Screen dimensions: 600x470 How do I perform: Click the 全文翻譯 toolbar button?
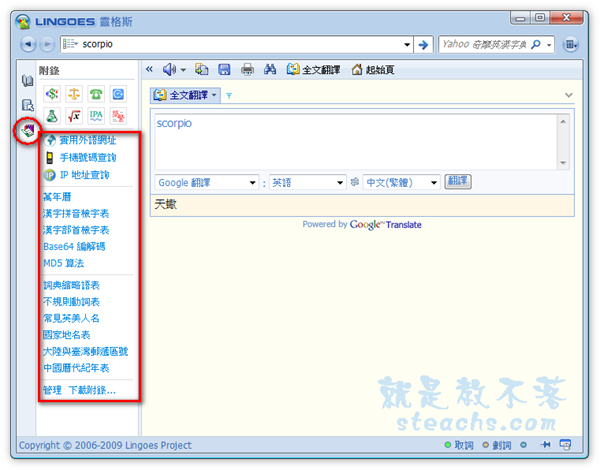point(313,70)
